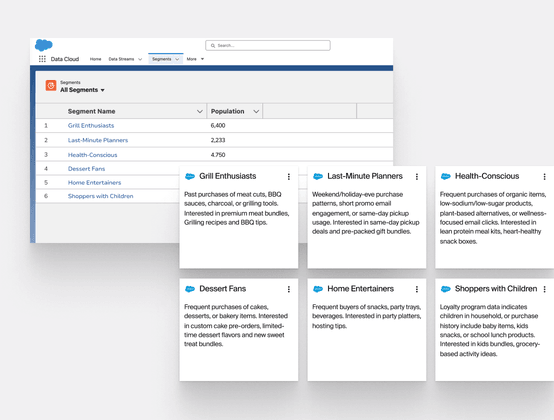Click the Grill Enthusiasts card title
The width and height of the screenshot is (554, 420).
click(x=228, y=176)
